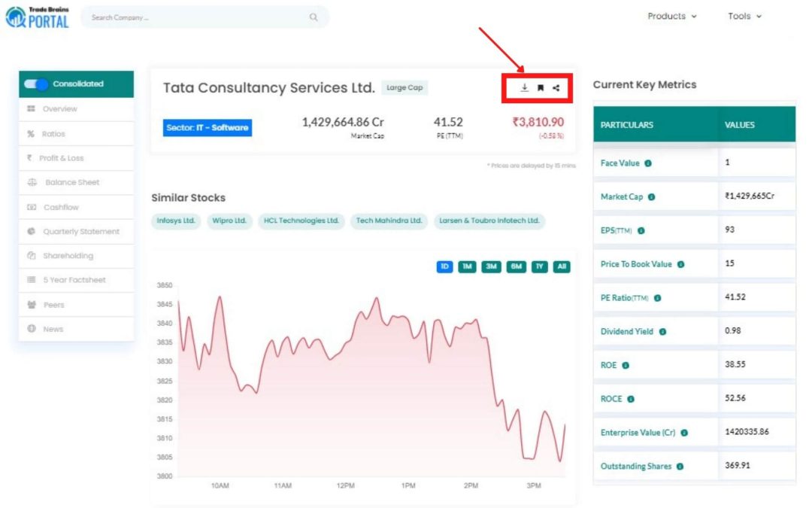Open the 5 Year Factsheet section
The image size is (812, 508).
pyautogui.click(x=76, y=280)
